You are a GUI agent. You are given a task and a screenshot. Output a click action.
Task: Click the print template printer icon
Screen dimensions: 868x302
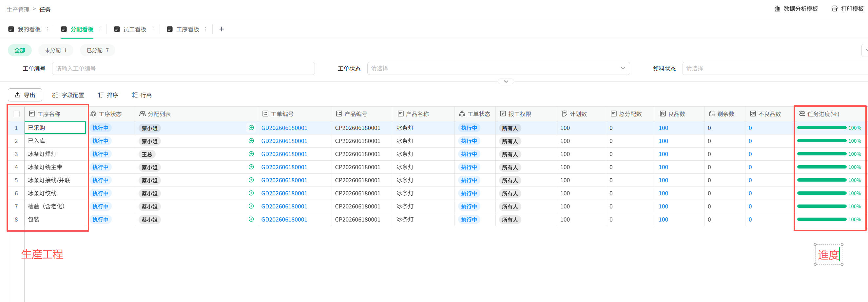click(834, 9)
